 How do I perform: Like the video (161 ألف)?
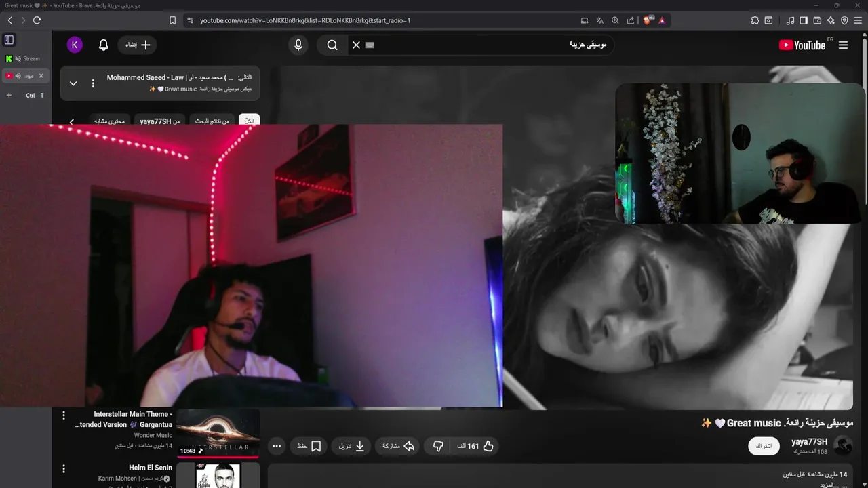click(x=475, y=446)
